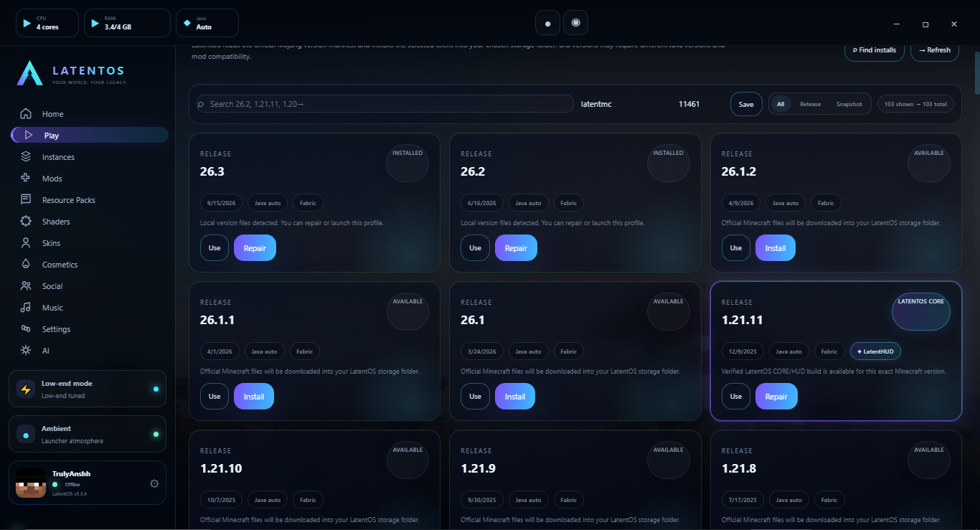This screenshot has width=980, height=530.
Task: Select the Play triangle icon in sidebar
Action: click(28, 135)
